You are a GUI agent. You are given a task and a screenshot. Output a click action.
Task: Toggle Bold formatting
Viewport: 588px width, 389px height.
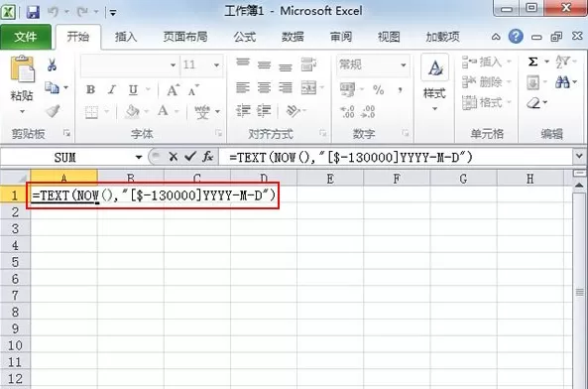(90, 89)
